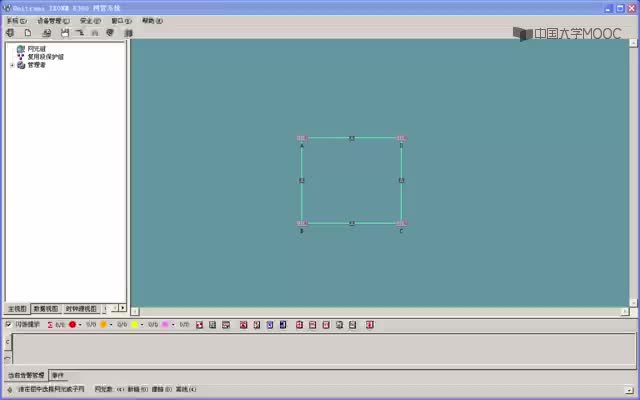Image resolution: width=640 pixels, height=400 pixels.
Task: Select network element D in the topology
Action: tap(402, 138)
